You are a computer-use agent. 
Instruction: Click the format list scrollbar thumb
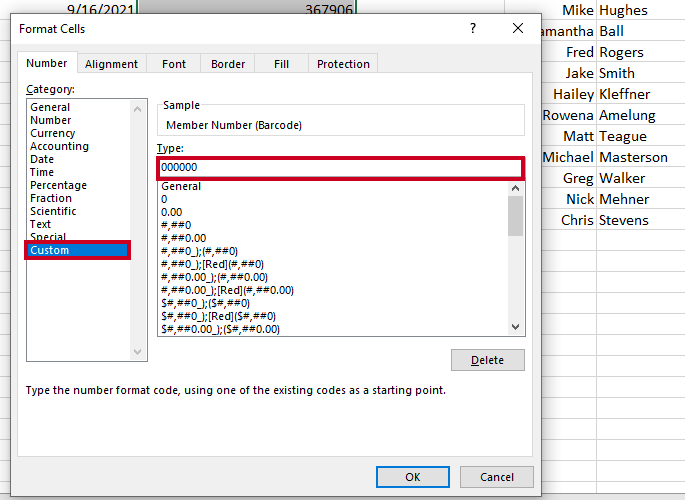coord(515,216)
